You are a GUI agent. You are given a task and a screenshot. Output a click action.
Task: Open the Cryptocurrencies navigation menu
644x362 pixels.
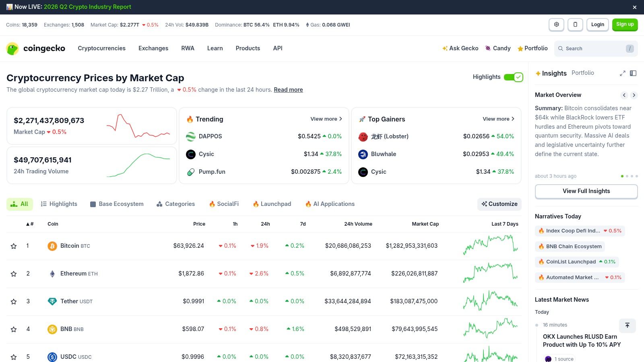click(102, 48)
